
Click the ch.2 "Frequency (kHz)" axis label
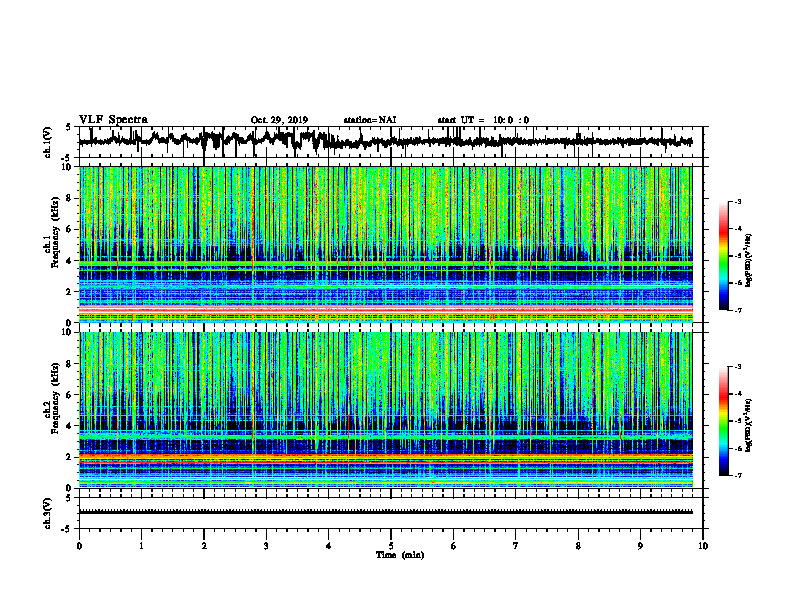coord(55,398)
